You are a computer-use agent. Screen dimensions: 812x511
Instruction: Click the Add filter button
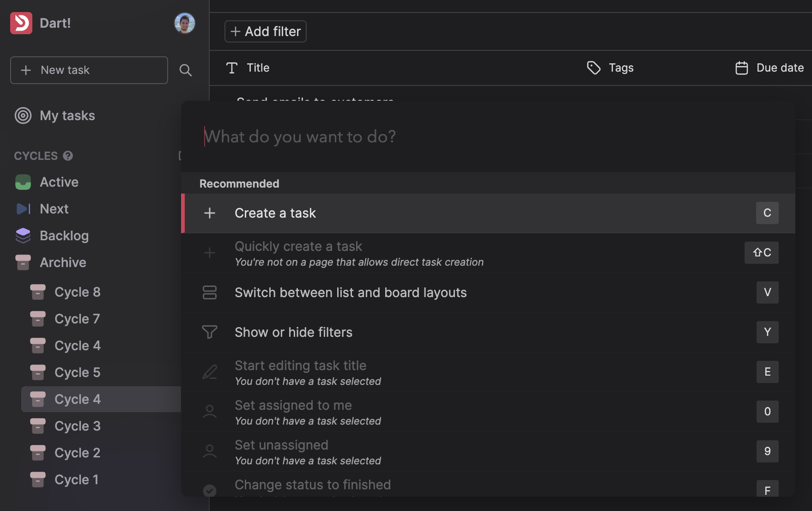[266, 31]
